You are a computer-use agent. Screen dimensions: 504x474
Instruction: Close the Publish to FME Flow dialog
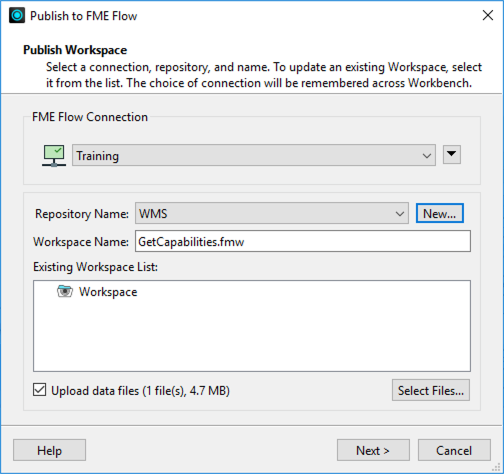click(488, 15)
